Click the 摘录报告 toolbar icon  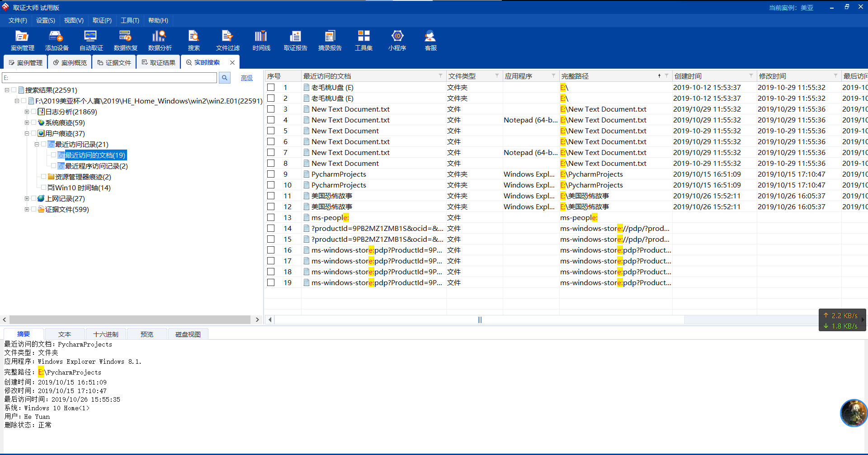point(330,41)
